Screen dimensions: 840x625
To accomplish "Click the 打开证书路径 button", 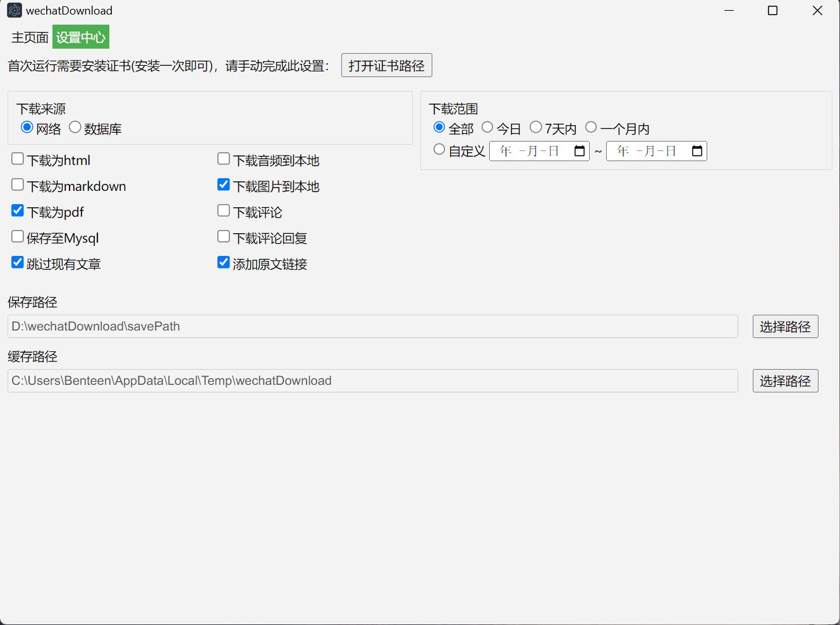I will point(387,66).
